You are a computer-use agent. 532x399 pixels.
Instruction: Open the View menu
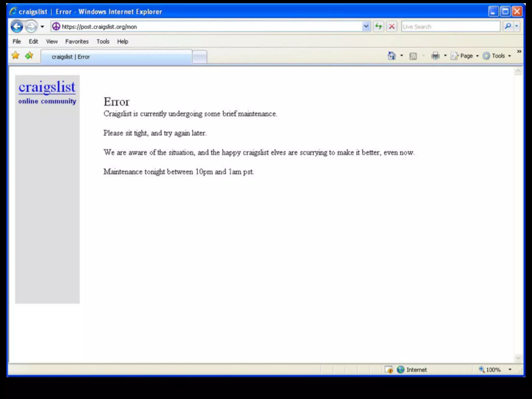(x=52, y=42)
